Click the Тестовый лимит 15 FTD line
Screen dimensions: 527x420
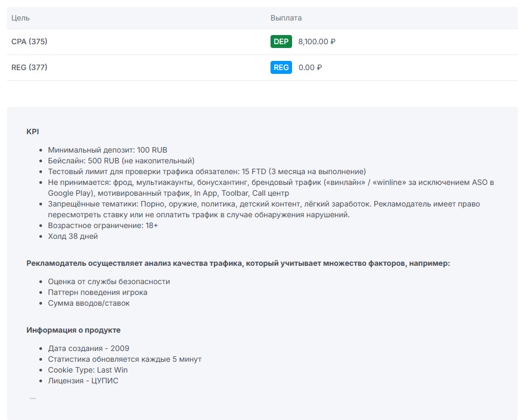pyautogui.click(x=207, y=171)
